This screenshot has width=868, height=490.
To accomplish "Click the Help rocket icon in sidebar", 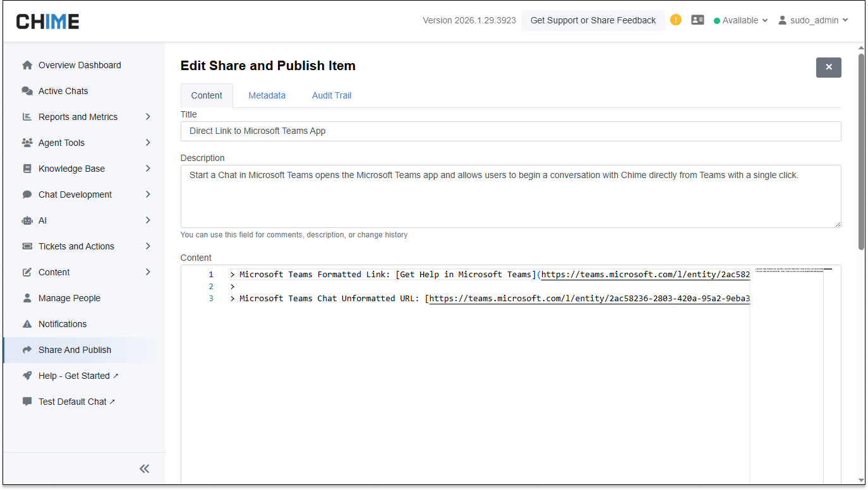I will pyautogui.click(x=27, y=376).
